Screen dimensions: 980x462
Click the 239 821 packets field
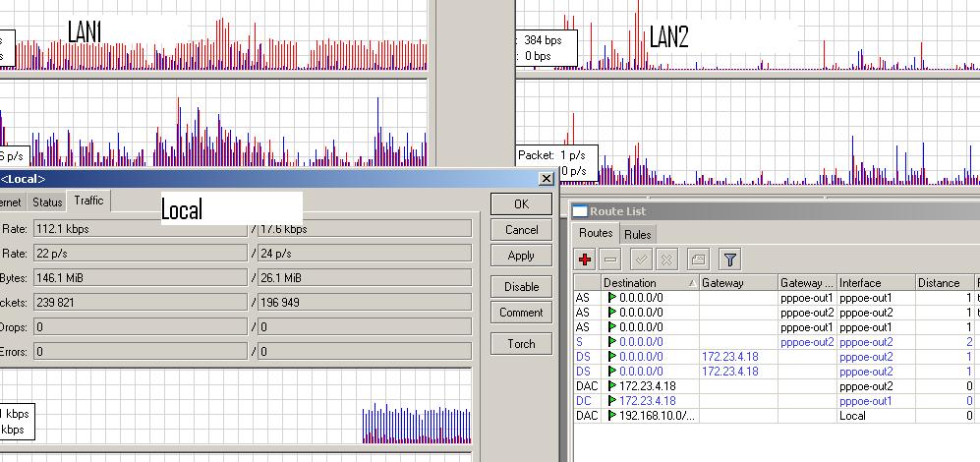[x=141, y=302]
